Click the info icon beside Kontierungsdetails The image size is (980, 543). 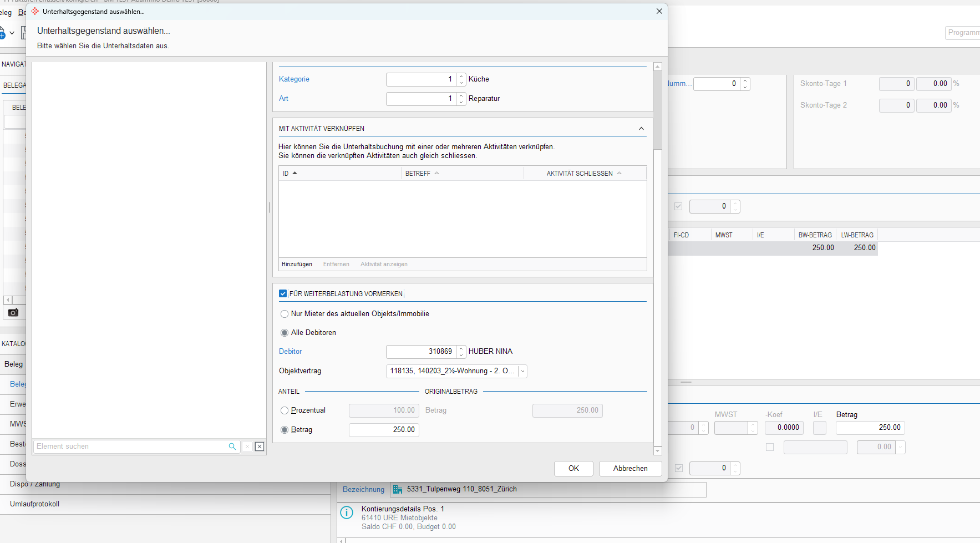point(347,512)
